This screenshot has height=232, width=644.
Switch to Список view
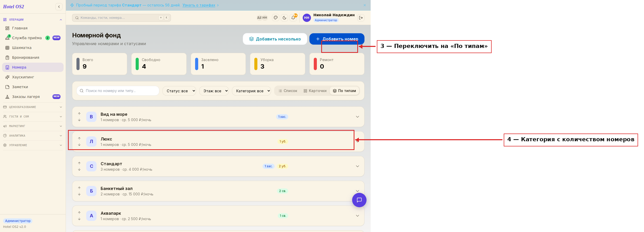click(x=288, y=91)
